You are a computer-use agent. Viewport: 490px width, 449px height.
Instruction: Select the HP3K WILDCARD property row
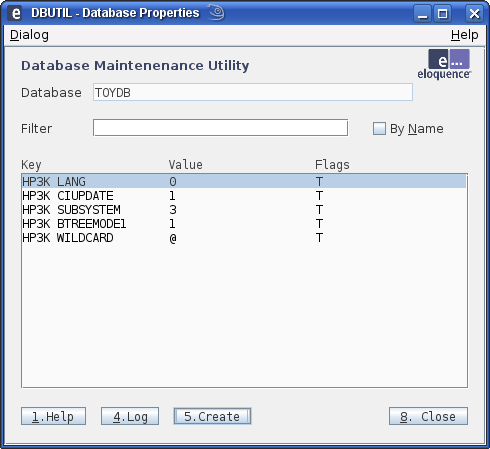click(x=244, y=238)
